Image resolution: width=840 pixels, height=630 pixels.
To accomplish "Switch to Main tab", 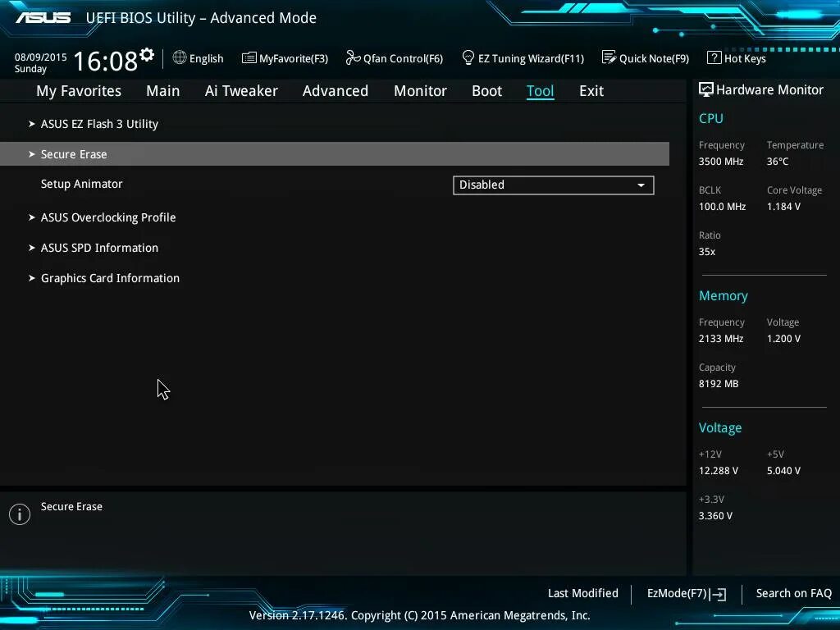I will (x=163, y=91).
